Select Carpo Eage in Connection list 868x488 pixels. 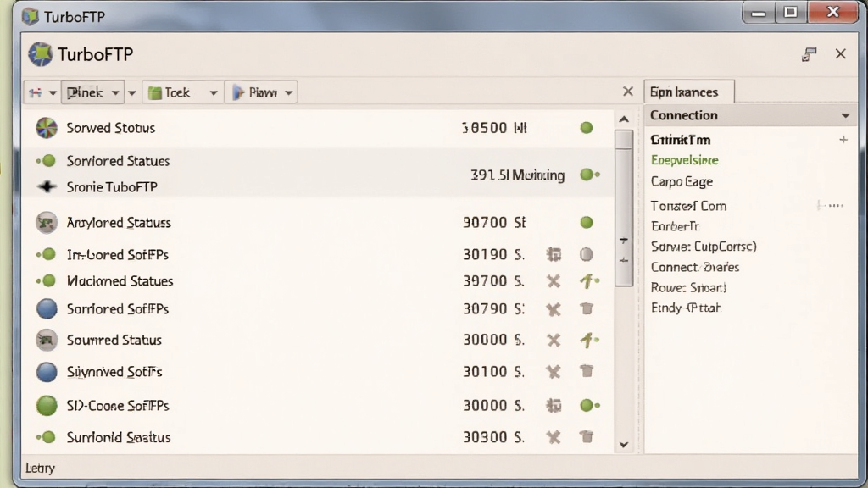point(682,182)
